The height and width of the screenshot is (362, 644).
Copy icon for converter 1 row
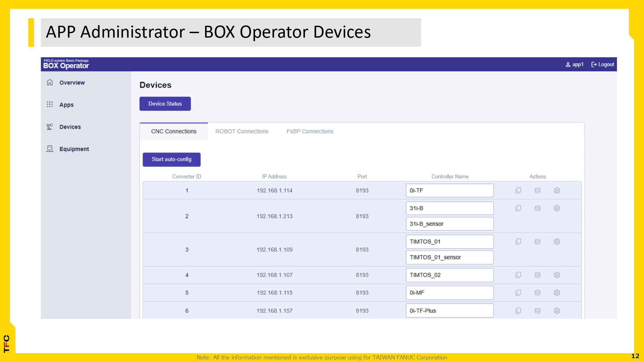pyautogui.click(x=518, y=190)
